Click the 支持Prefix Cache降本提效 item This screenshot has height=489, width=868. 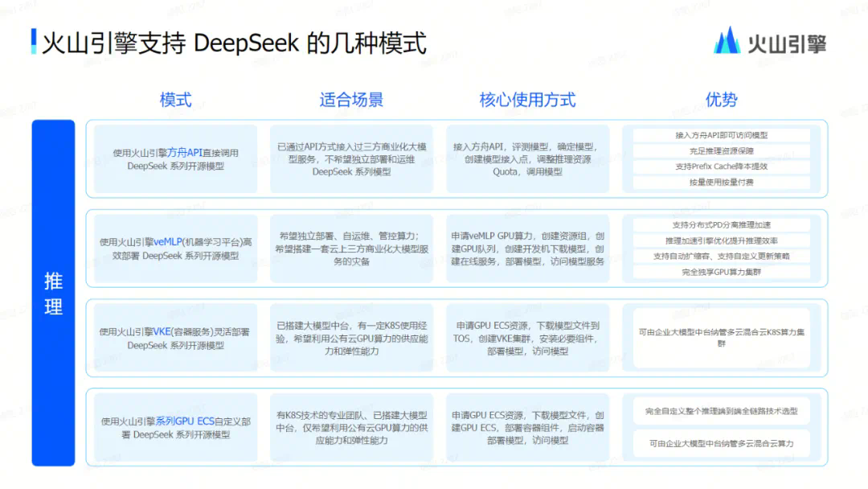[x=721, y=166]
